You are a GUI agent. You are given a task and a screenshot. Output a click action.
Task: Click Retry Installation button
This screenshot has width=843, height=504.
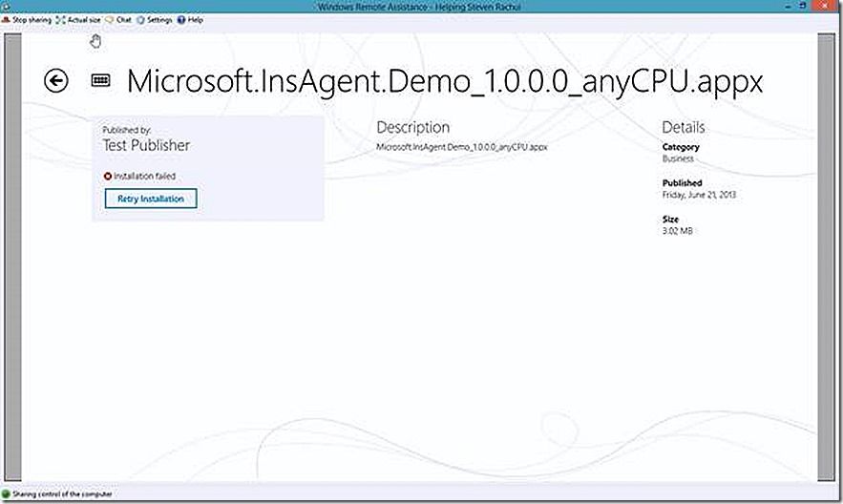151,199
